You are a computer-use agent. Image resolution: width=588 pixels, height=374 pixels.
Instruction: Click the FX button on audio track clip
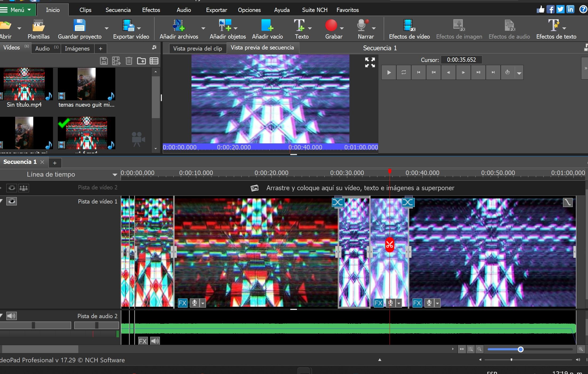point(143,341)
